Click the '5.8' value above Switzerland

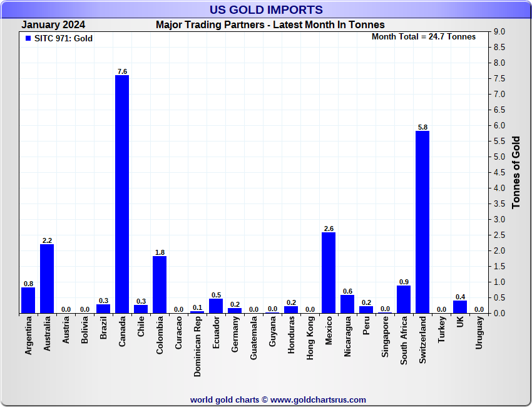pos(422,127)
